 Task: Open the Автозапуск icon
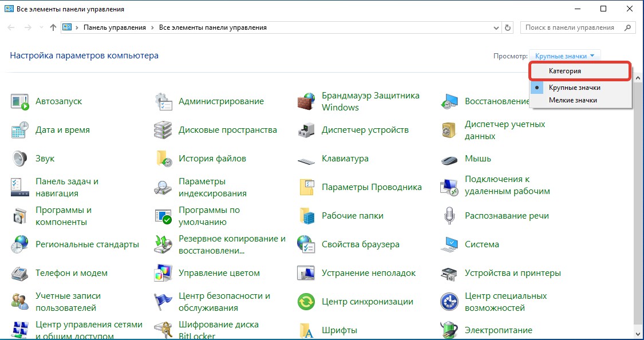19,101
